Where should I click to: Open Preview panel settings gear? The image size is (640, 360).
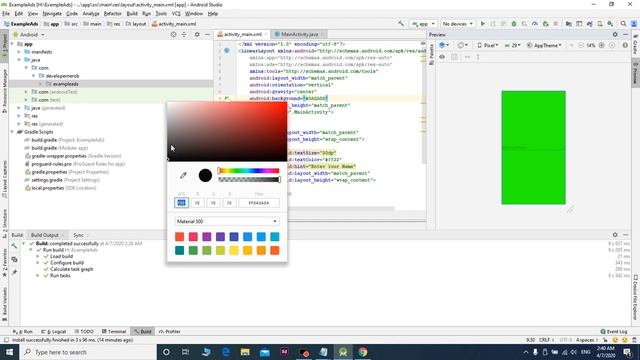pyautogui.click(x=615, y=35)
